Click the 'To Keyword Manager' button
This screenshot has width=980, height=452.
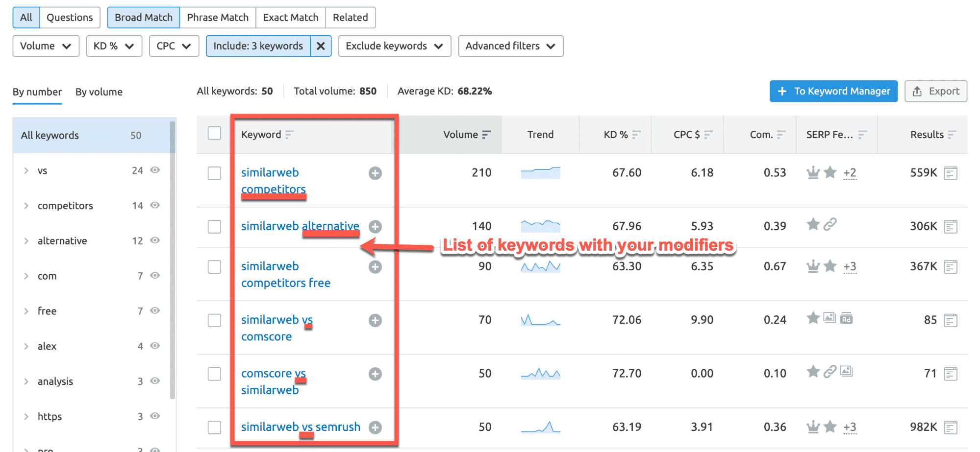(833, 92)
